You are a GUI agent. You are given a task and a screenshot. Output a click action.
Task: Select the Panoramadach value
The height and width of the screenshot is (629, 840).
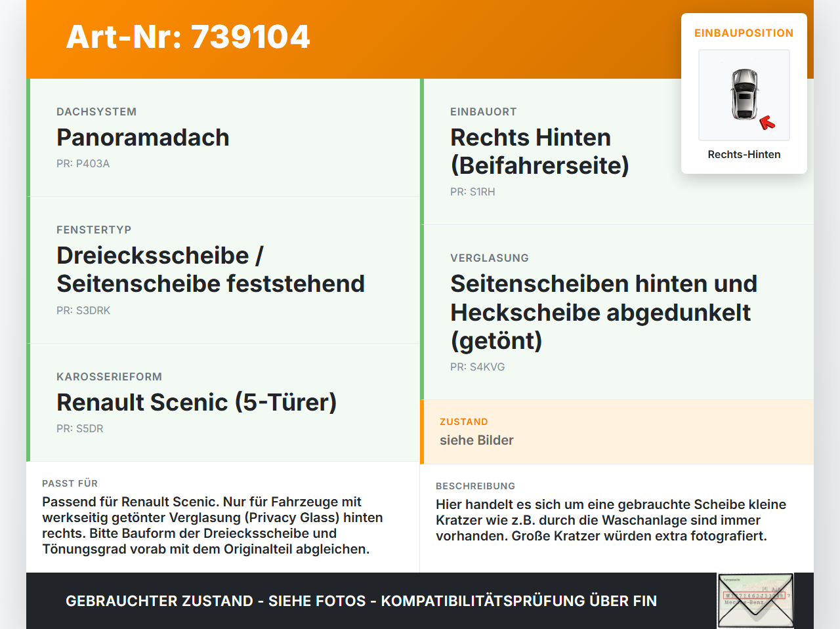click(x=143, y=138)
